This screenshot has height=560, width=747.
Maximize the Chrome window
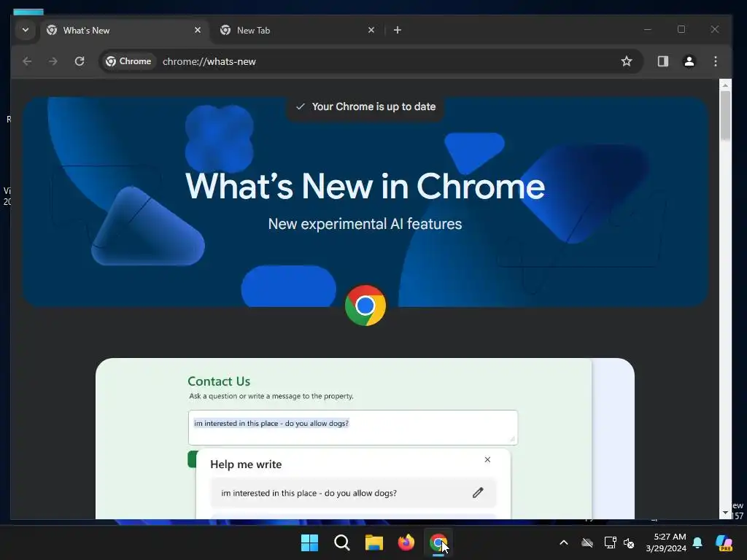pyautogui.click(x=681, y=29)
